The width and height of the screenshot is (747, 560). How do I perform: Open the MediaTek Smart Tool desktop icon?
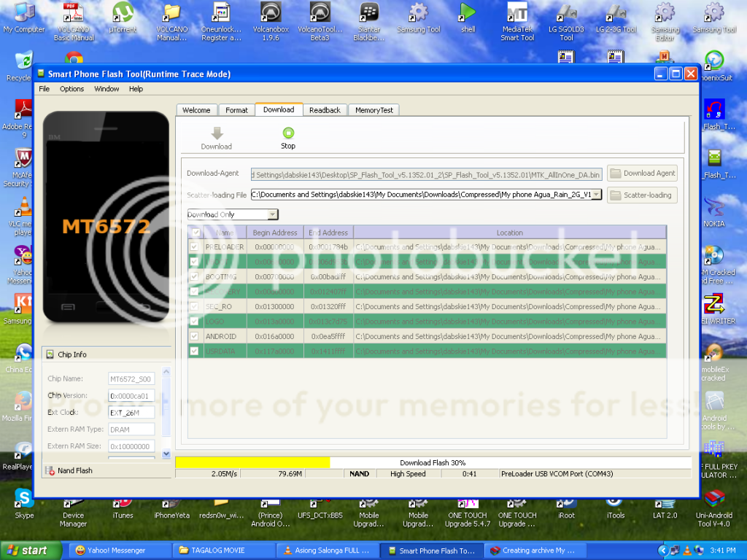click(x=517, y=12)
